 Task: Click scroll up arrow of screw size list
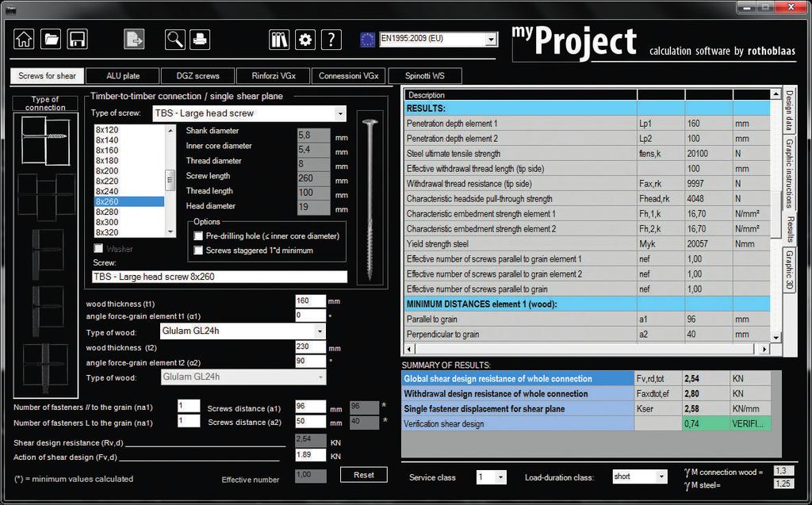(170, 131)
